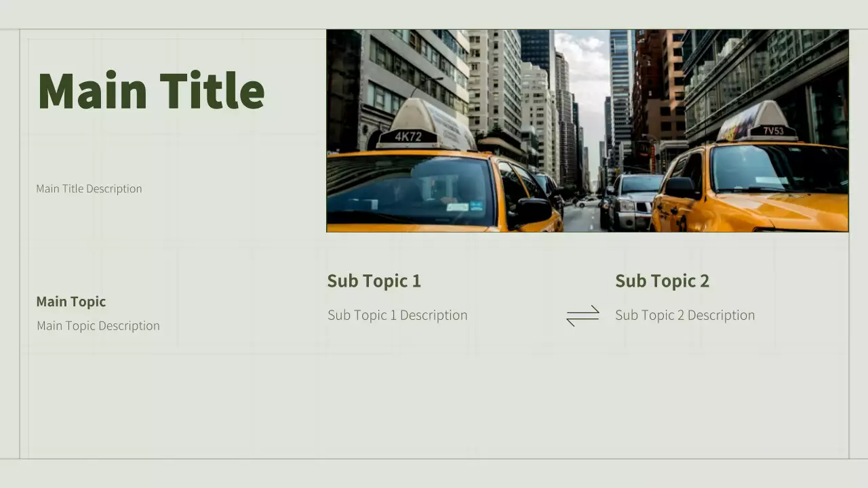Click the cloudy sky between the skyscrapers
The height and width of the screenshot is (488, 868).
tap(582, 73)
